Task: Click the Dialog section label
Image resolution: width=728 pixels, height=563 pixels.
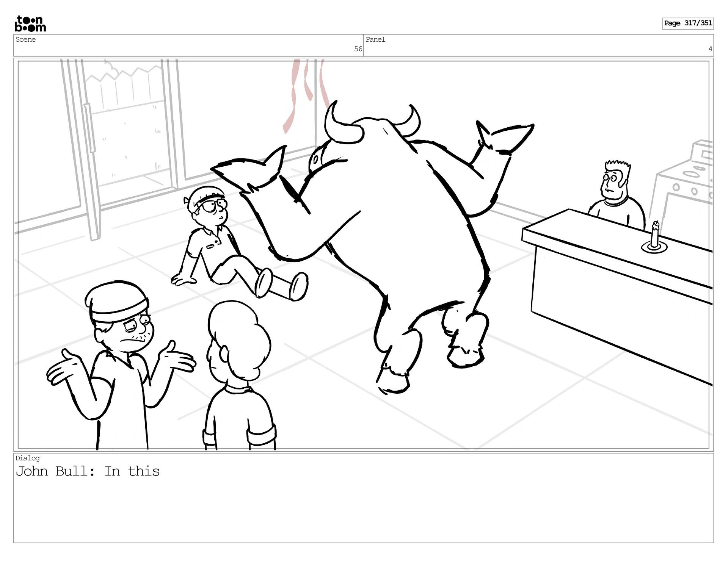Action: pos(27,458)
